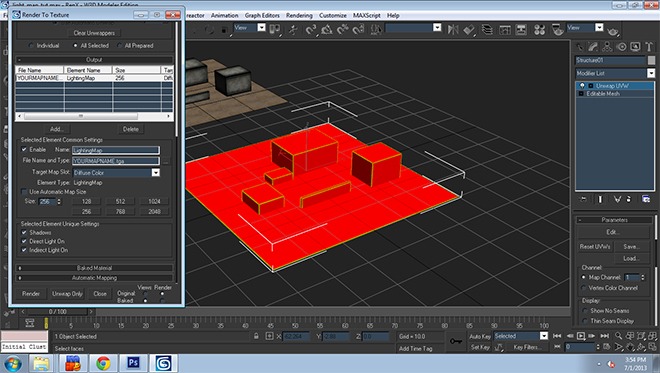Click the Unwrap Only button

pos(67,294)
